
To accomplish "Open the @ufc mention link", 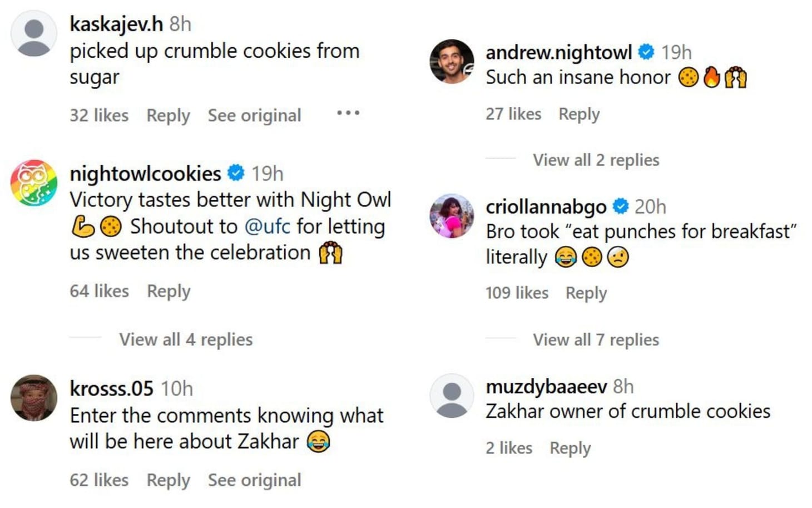I will (x=268, y=226).
